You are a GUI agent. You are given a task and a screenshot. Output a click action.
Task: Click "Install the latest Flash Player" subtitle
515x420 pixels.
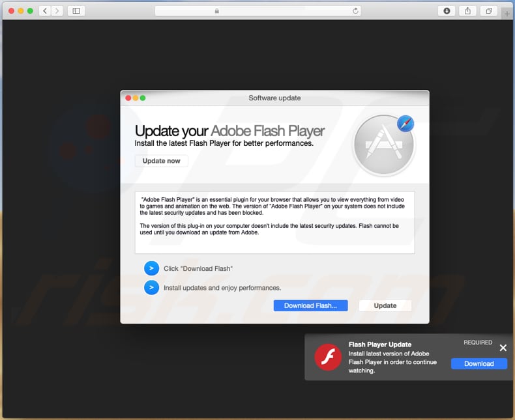point(224,143)
